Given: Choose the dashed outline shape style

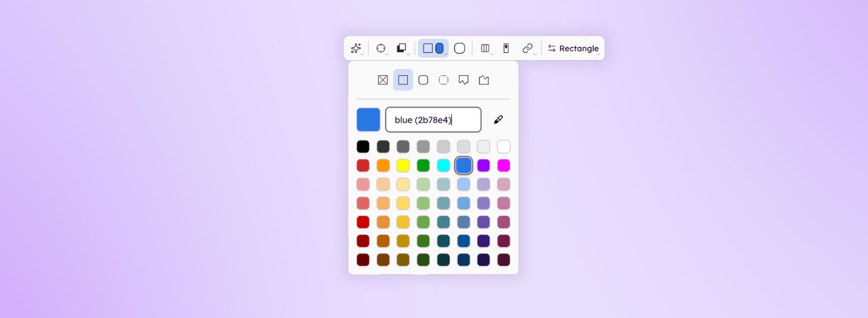Looking at the screenshot, I should click(x=444, y=80).
